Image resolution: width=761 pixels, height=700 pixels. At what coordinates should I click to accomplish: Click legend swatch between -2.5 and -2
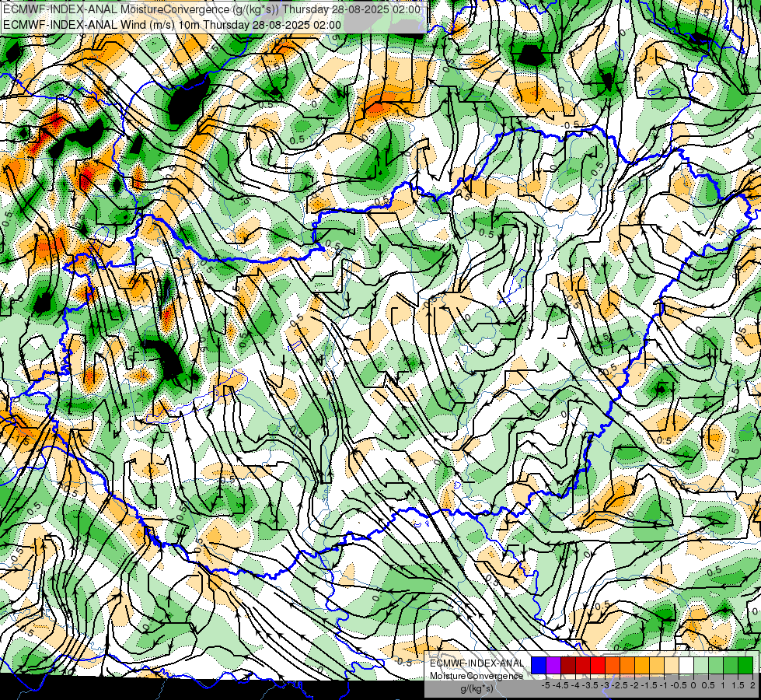627,666
